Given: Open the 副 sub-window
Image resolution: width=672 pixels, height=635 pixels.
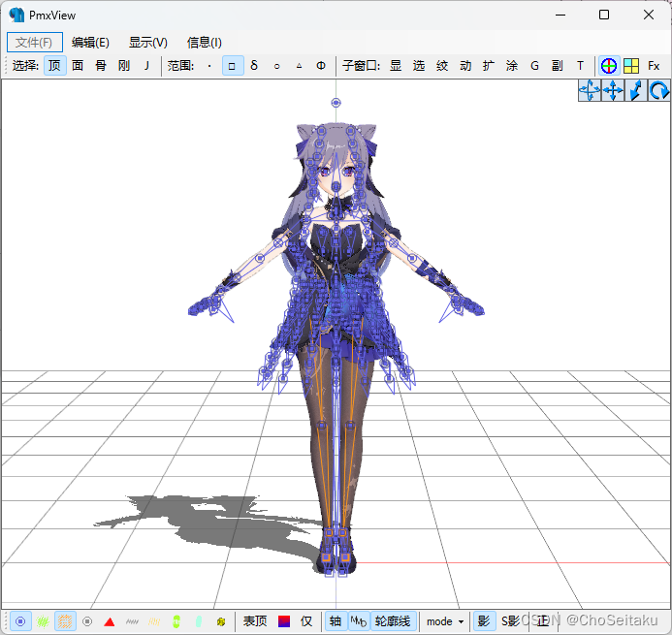Looking at the screenshot, I should 558,66.
